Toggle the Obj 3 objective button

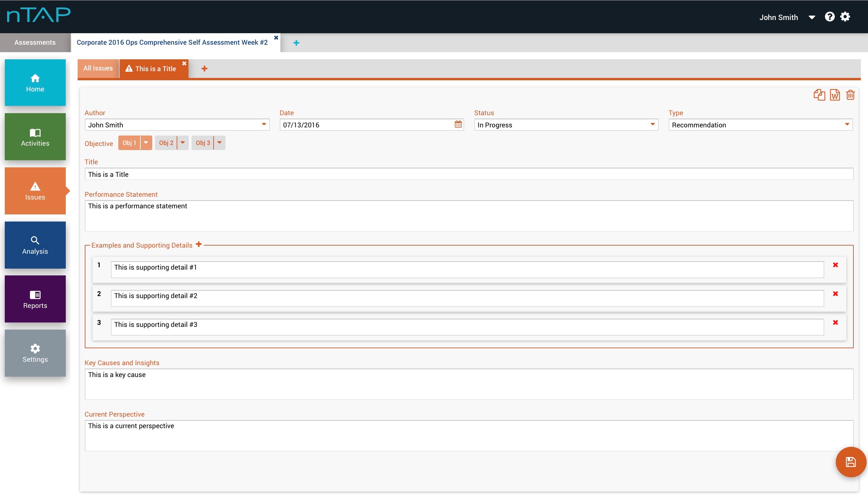click(203, 143)
